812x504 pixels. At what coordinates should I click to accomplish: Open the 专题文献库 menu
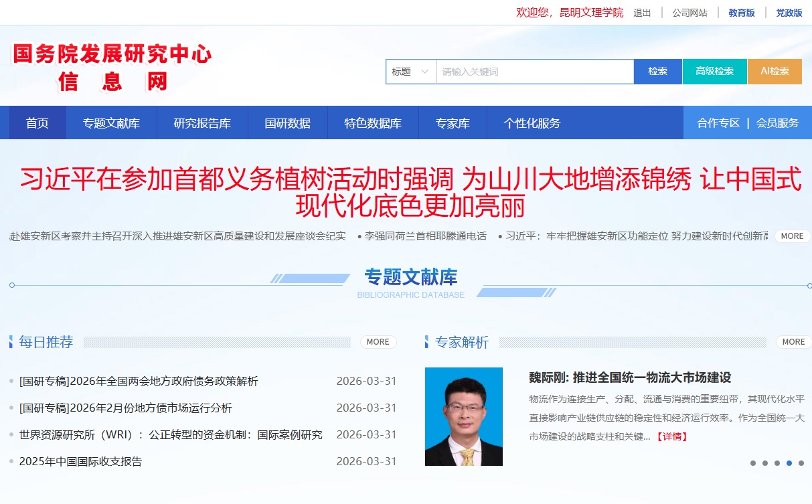coord(111,123)
